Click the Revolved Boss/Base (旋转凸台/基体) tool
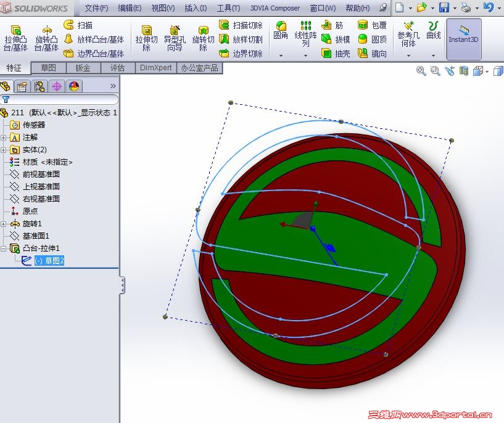The width and height of the screenshot is (504, 423). click(47, 38)
